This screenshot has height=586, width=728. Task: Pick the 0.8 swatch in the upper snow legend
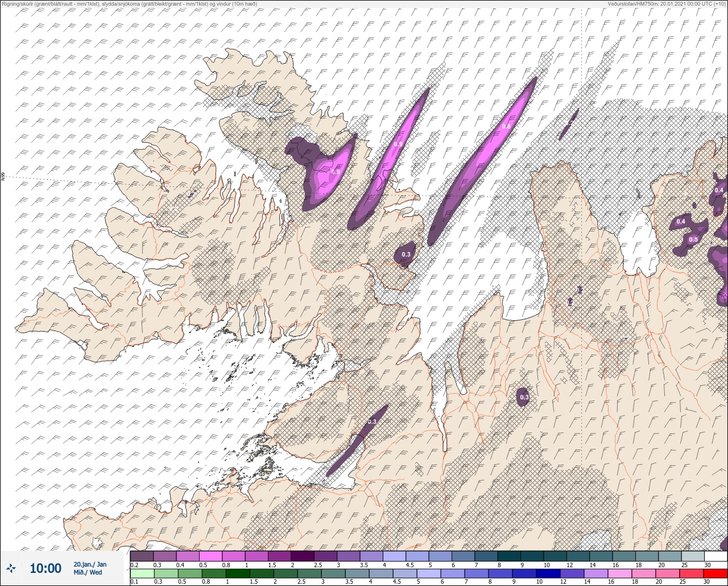pos(233,556)
